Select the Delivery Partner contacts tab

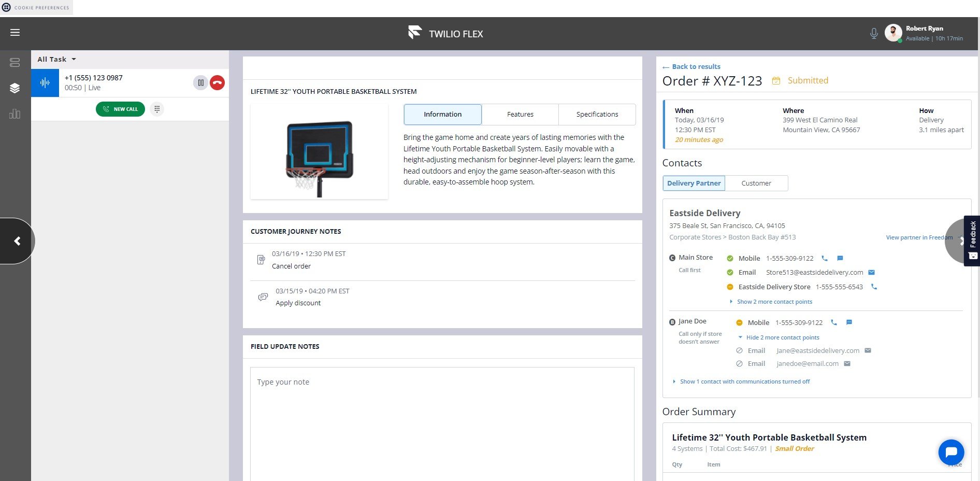point(694,183)
